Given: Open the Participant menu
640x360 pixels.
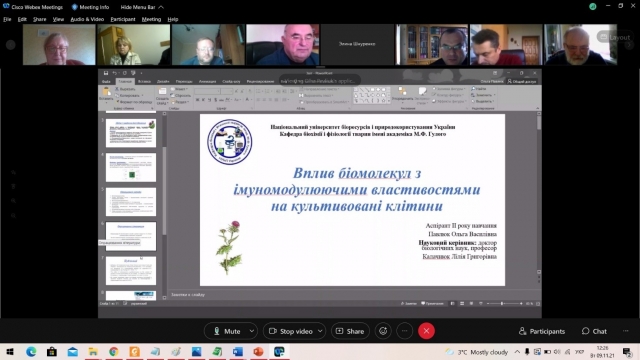Looking at the screenshot, I should point(122,19).
